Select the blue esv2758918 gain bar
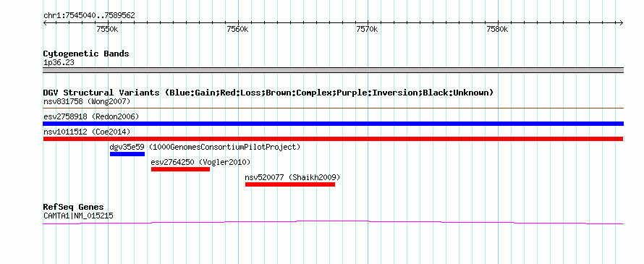 coord(333,124)
